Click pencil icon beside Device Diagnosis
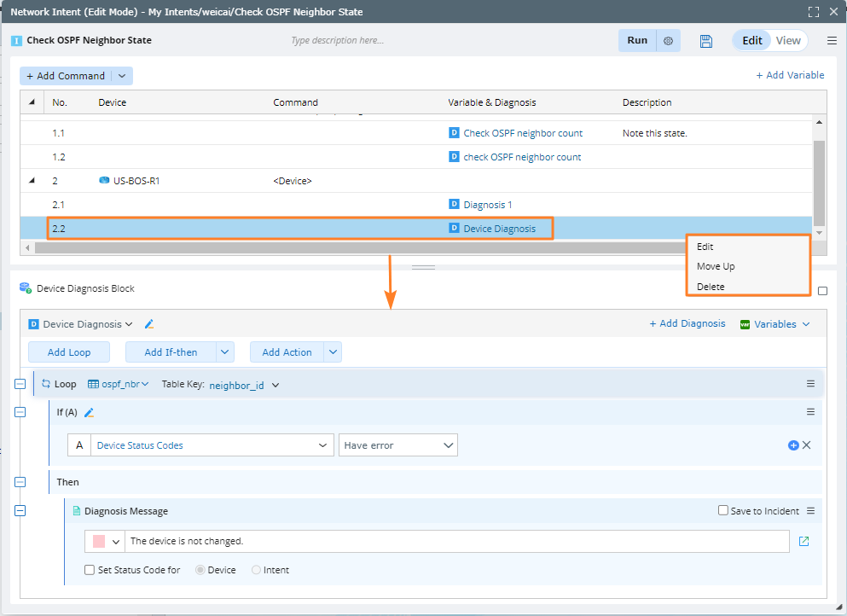 tap(149, 324)
